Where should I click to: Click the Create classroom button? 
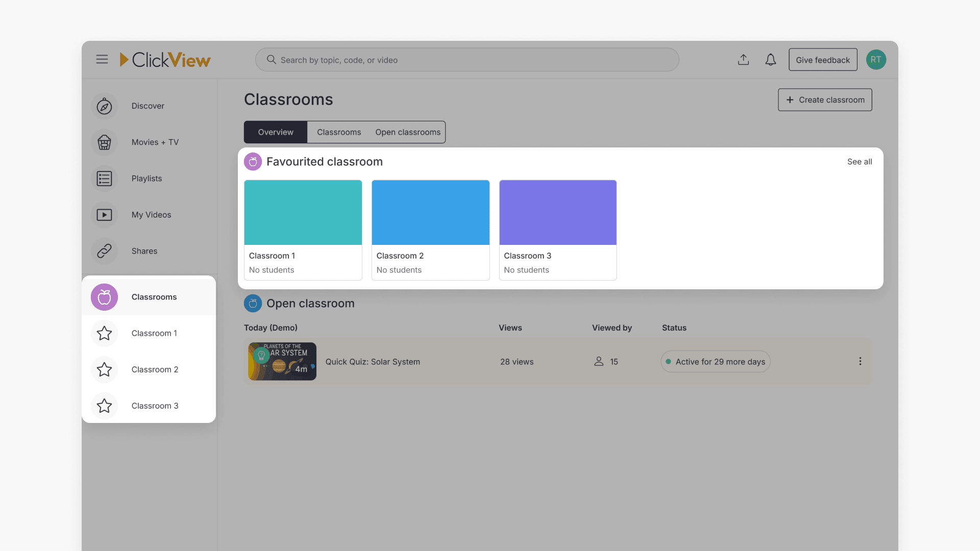(824, 99)
